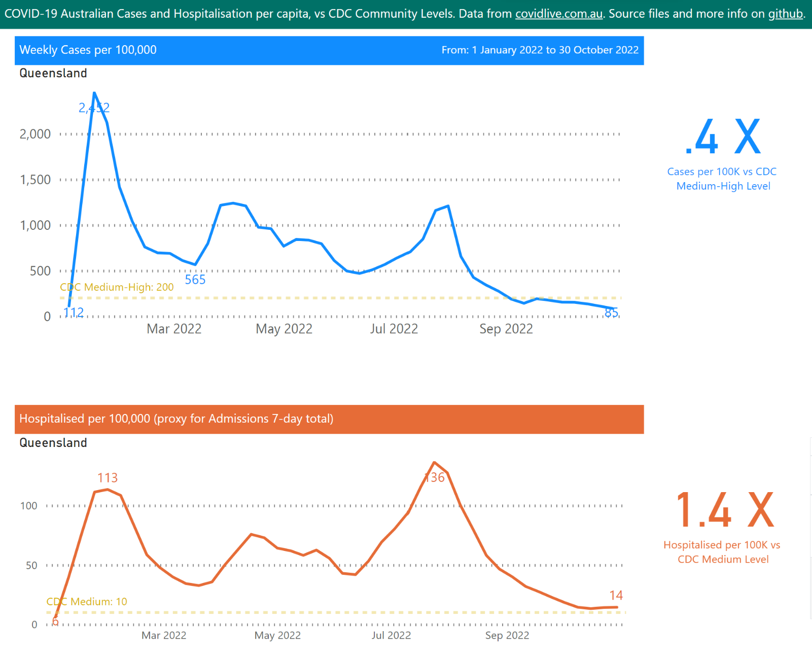Click May 2022 on hospitalised chart axis
This screenshot has width=812, height=657.
point(277,635)
